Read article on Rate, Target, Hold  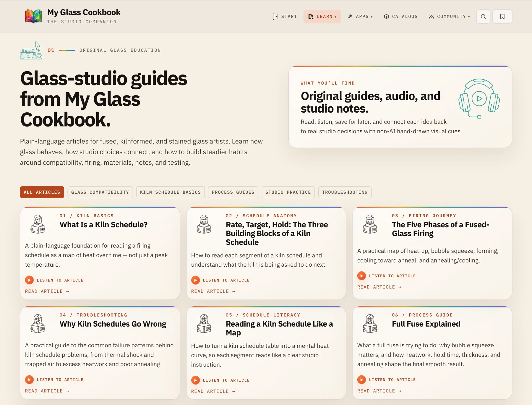point(213,291)
